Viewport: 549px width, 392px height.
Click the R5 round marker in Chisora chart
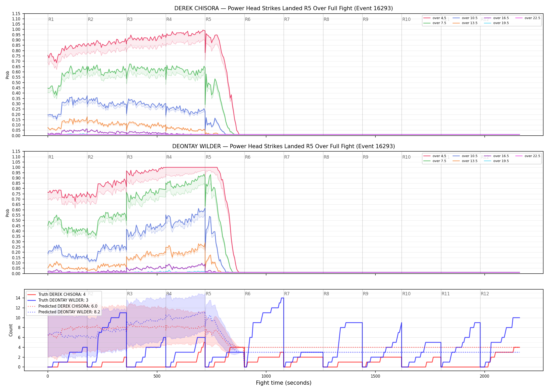[208, 19]
